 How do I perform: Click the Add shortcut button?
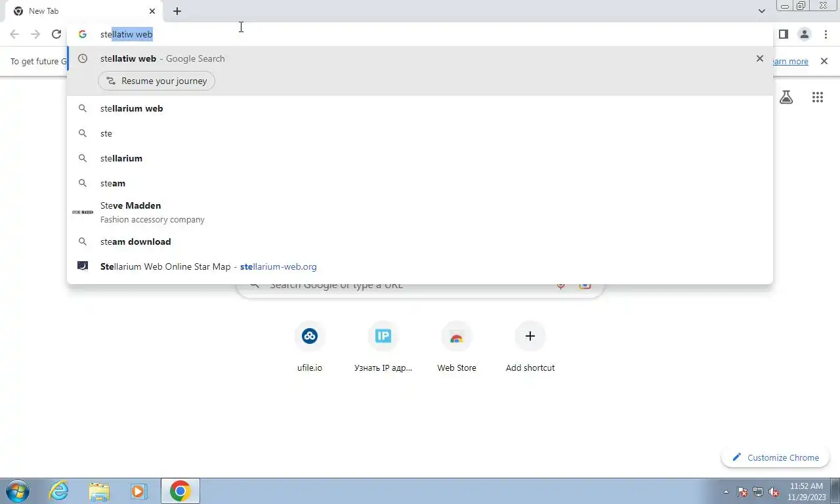[530, 348]
